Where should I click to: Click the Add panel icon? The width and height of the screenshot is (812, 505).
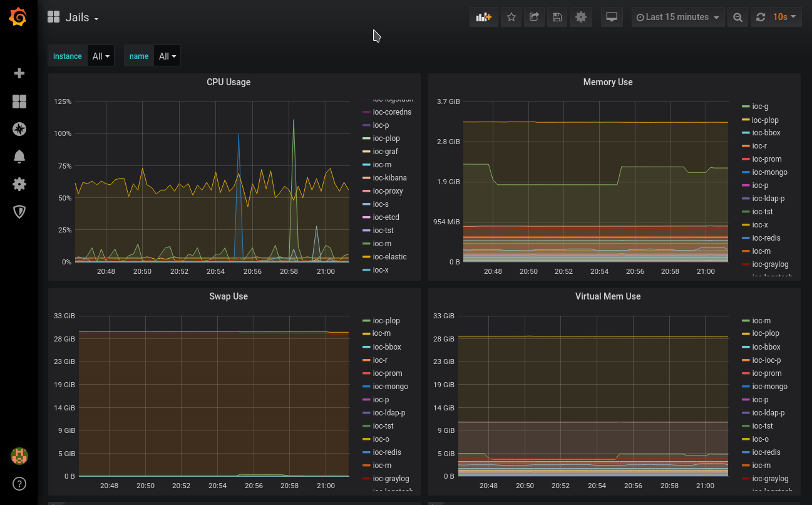point(483,18)
